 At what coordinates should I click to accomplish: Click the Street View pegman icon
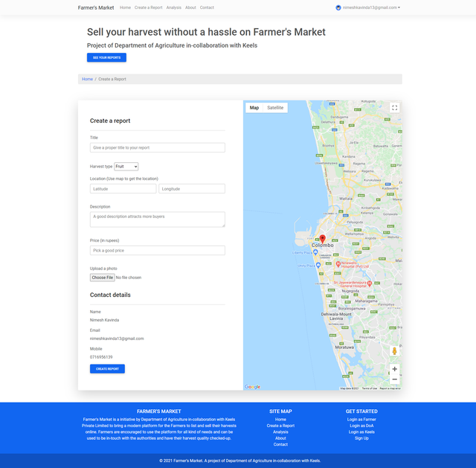[x=394, y=350]
